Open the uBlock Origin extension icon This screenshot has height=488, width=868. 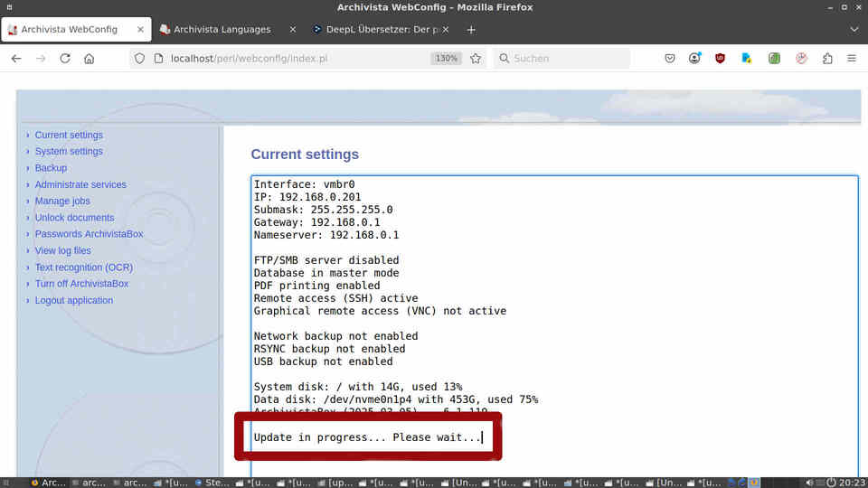coord(721,58)
